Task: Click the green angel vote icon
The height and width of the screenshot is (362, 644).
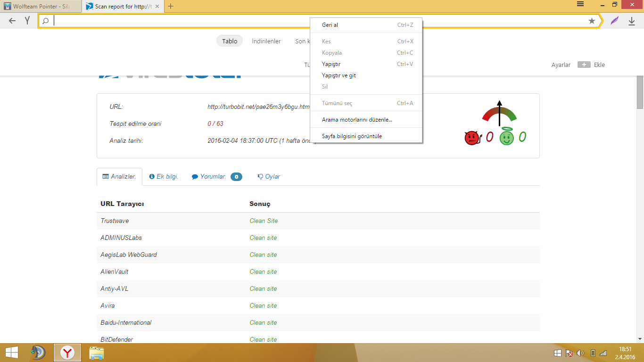Action: click(x=507, y=137)
